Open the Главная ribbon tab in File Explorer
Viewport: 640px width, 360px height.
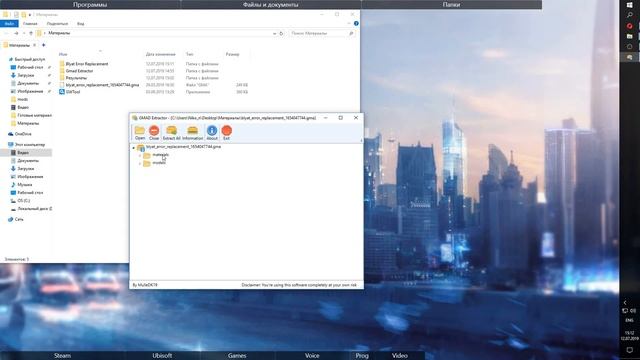30,24
